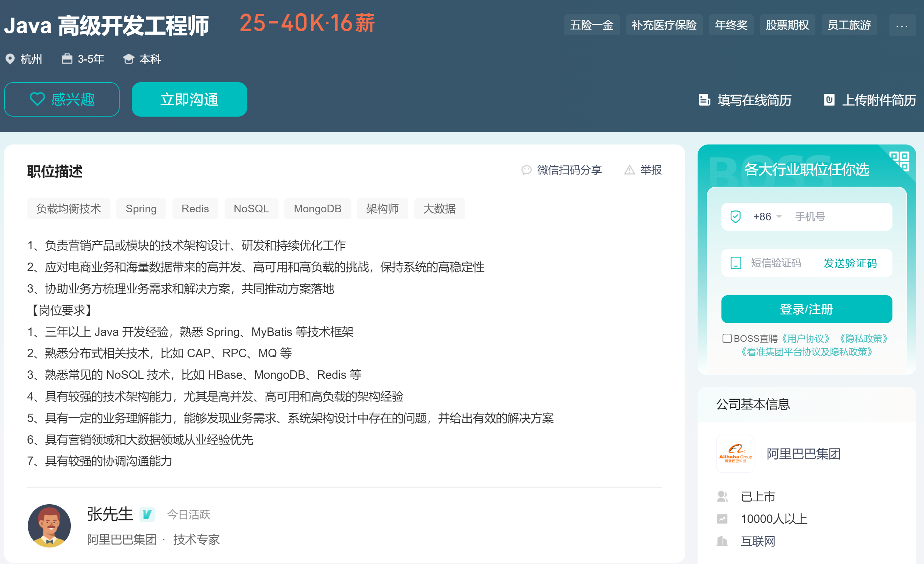The image size is (924, 564).
Task: Click the 互联网 industry text
Action: pyautogui.click(x=758, y=541)
